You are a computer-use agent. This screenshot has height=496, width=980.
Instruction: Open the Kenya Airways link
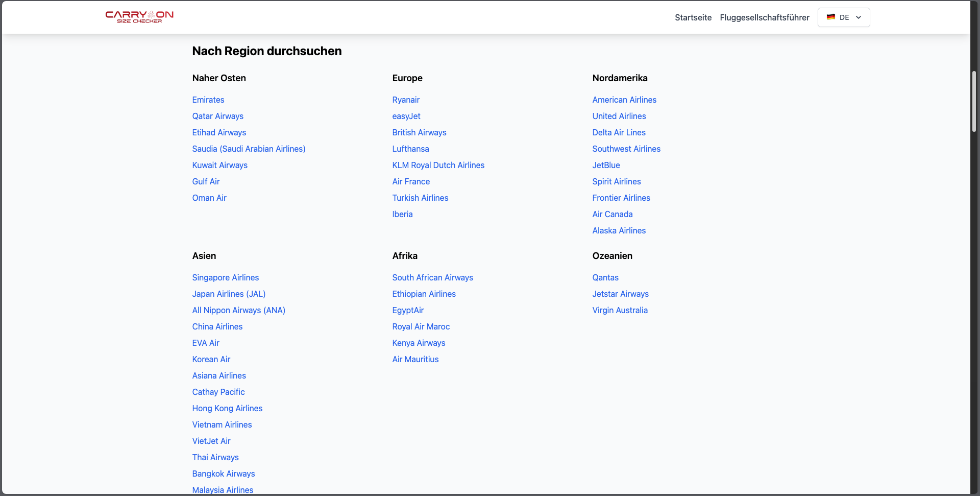tap(418, 343)
